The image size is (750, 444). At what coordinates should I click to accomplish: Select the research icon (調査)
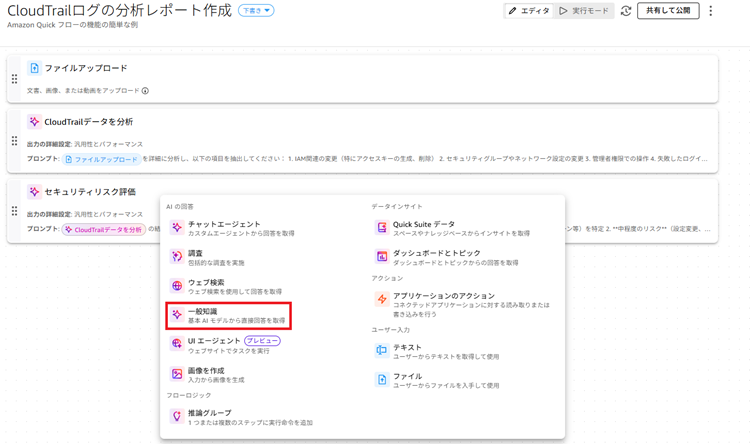[x=177, y=257]
